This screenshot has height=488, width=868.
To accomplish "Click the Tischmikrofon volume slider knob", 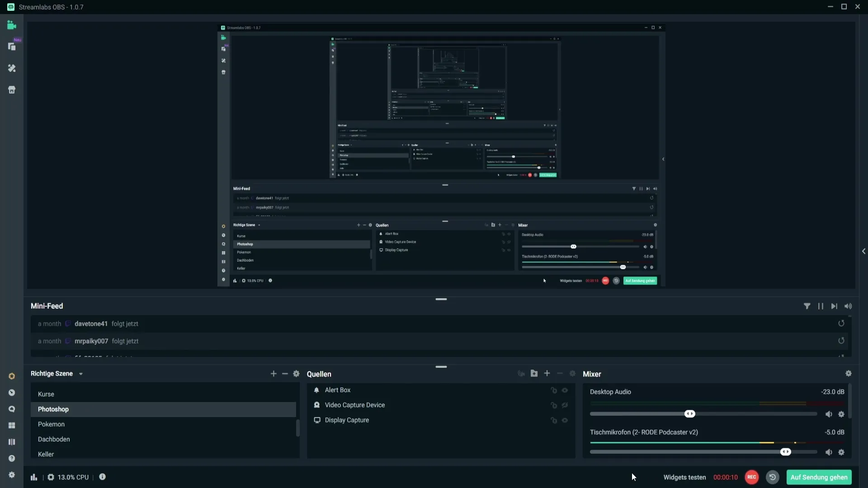I will [x=786, y=452].
